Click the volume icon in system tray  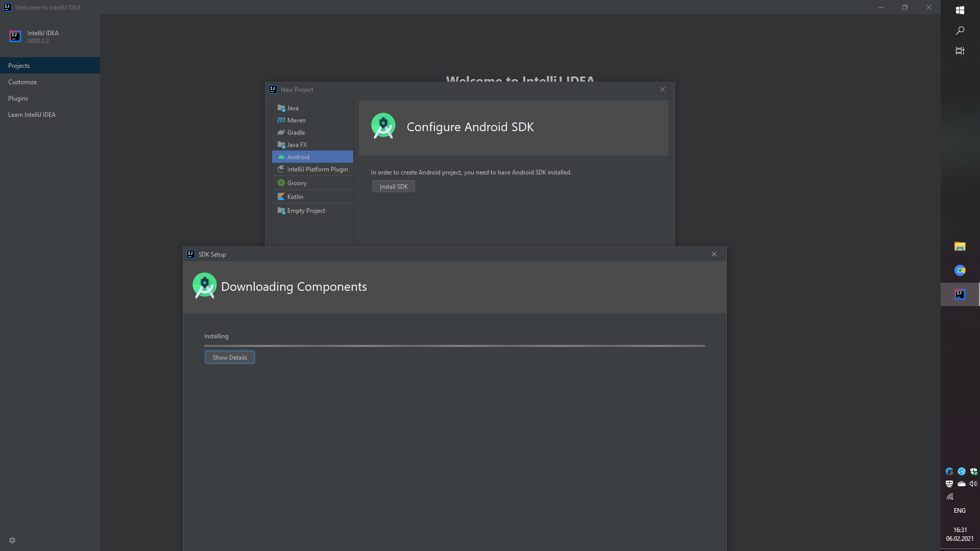(x=973, y=484)
